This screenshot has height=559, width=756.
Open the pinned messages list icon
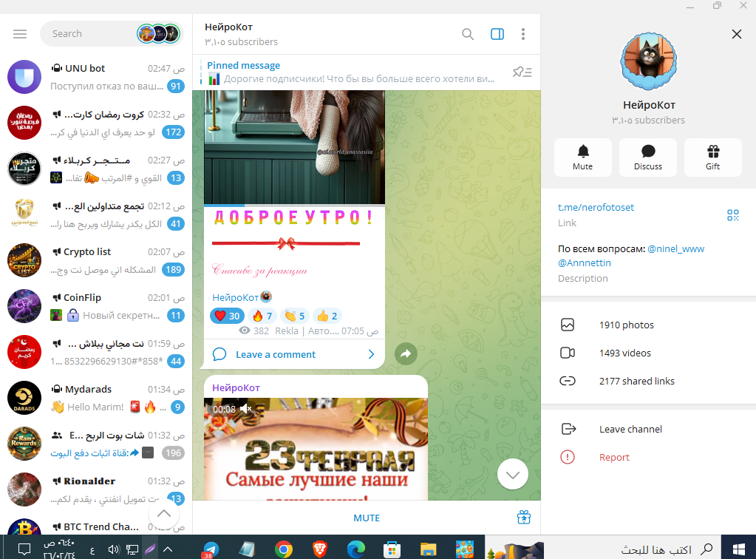point(522,72)
